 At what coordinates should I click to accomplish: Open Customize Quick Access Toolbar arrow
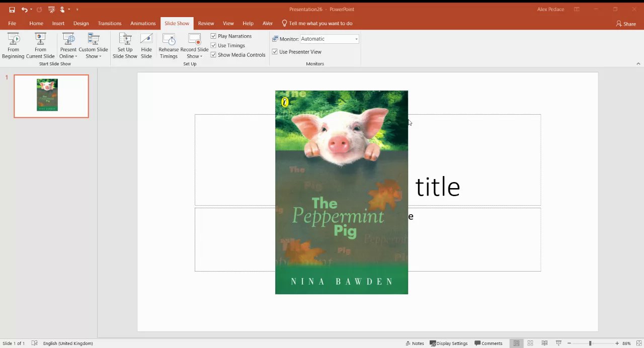[77, 10]
